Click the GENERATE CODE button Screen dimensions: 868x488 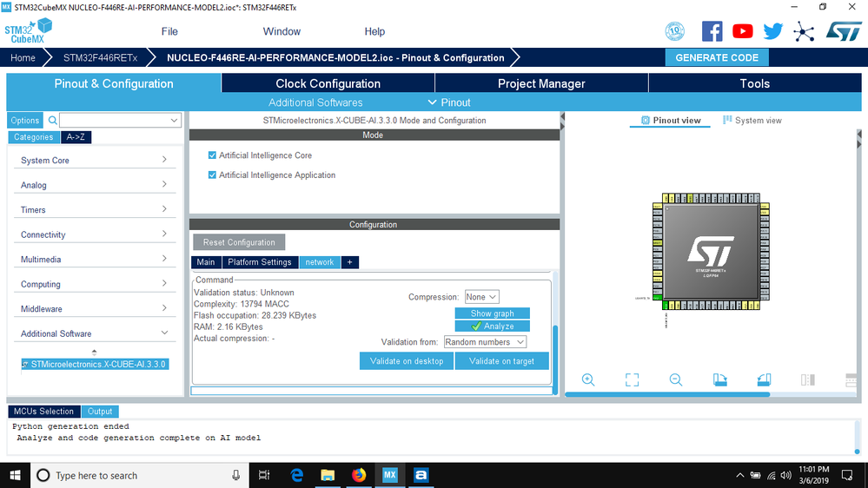click(717, 57)
